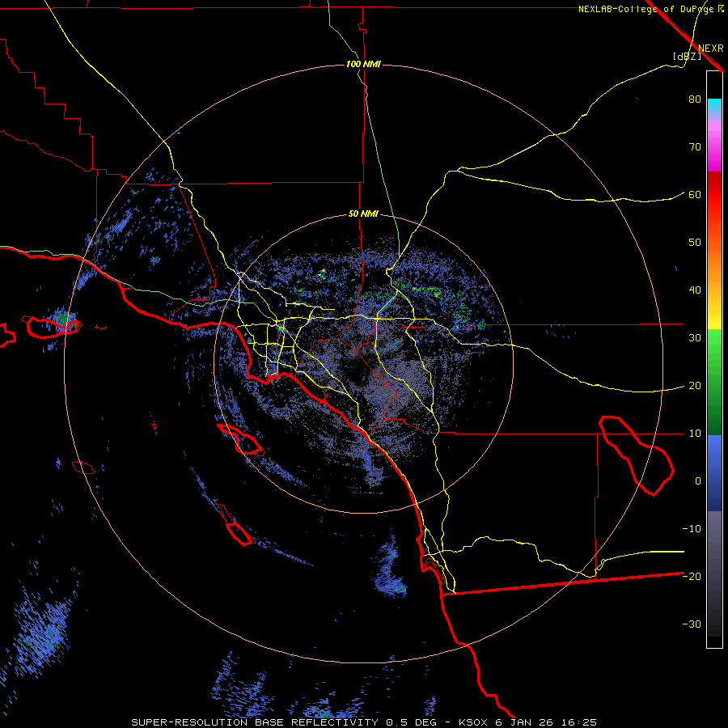Screen dimensions: 728x728
Task: Click the 100 NMI range ring label
Action: (363, 64)
